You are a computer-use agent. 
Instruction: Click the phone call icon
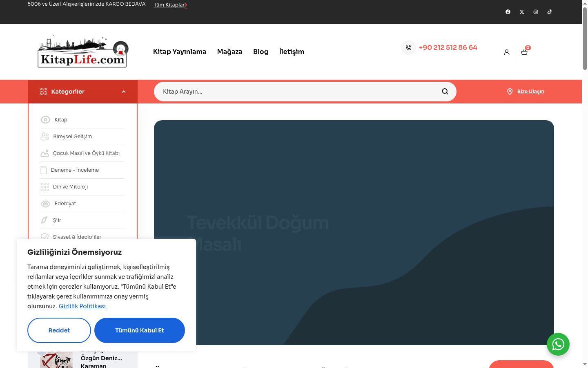(408, 48)
